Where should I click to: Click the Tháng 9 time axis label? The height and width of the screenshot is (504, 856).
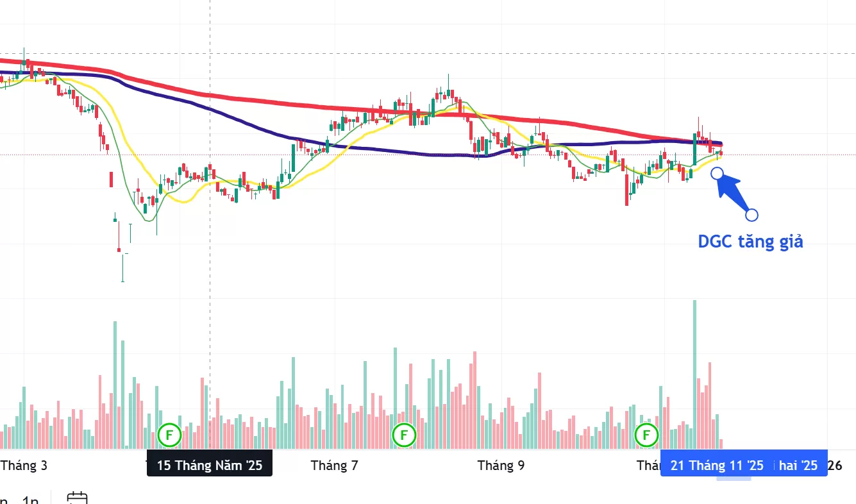click(501, 465)
